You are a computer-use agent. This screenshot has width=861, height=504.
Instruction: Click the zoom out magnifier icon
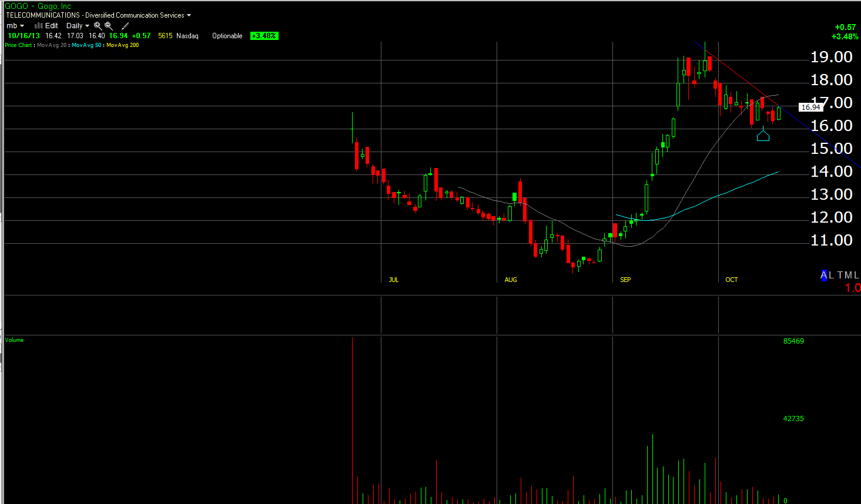point(109,26)
